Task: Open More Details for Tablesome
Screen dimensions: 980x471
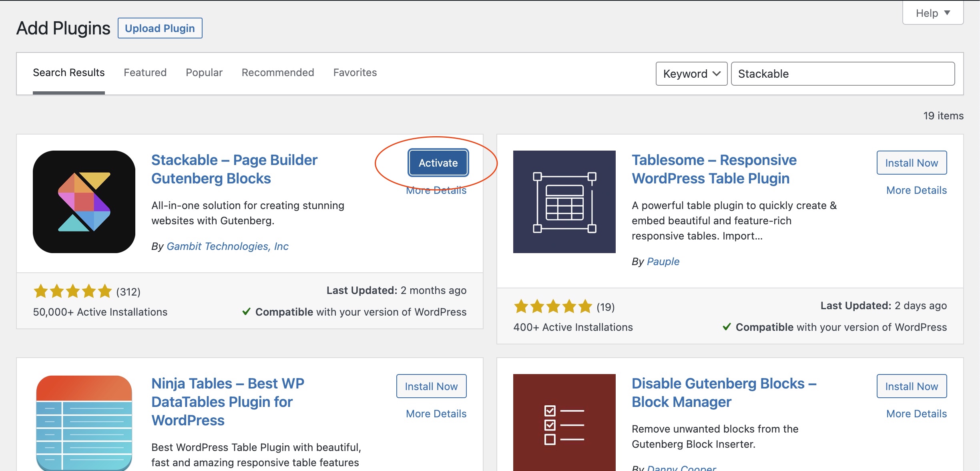Action: [916, 190]
